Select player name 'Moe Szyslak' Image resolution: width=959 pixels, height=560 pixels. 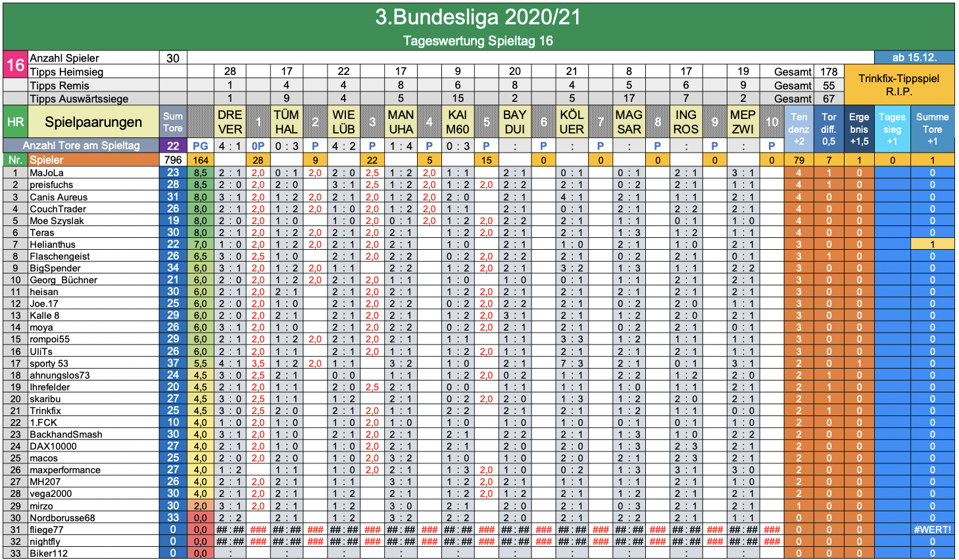point(57,220)
